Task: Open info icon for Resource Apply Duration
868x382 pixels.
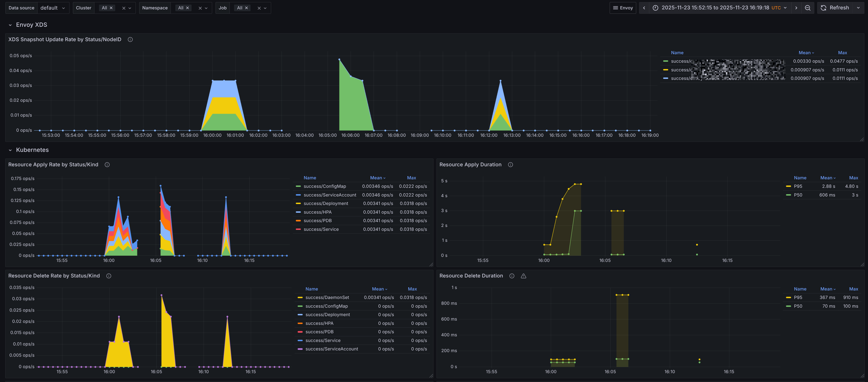Action: pyautogui.click(x=510, y=164)
